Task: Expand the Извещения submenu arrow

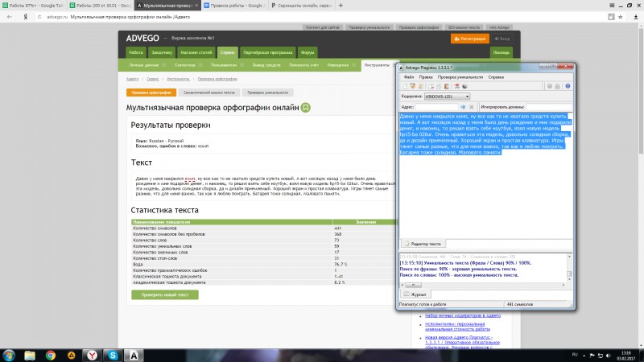Action: pyautogui.click(x=353, y=65)
